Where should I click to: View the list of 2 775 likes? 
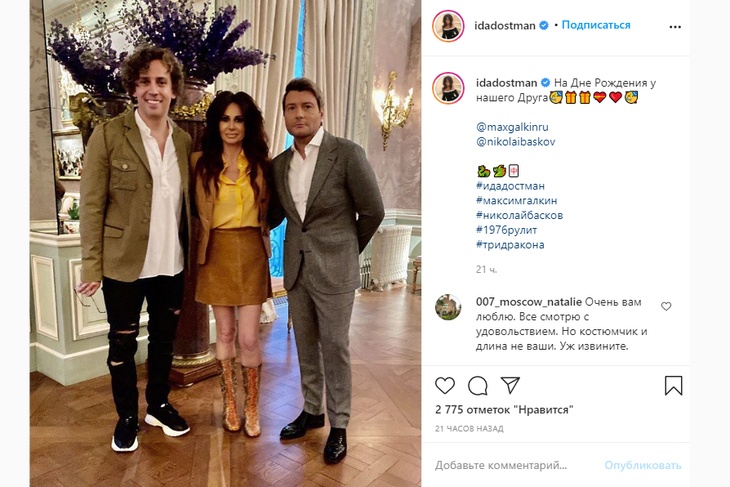click(504, 410)
